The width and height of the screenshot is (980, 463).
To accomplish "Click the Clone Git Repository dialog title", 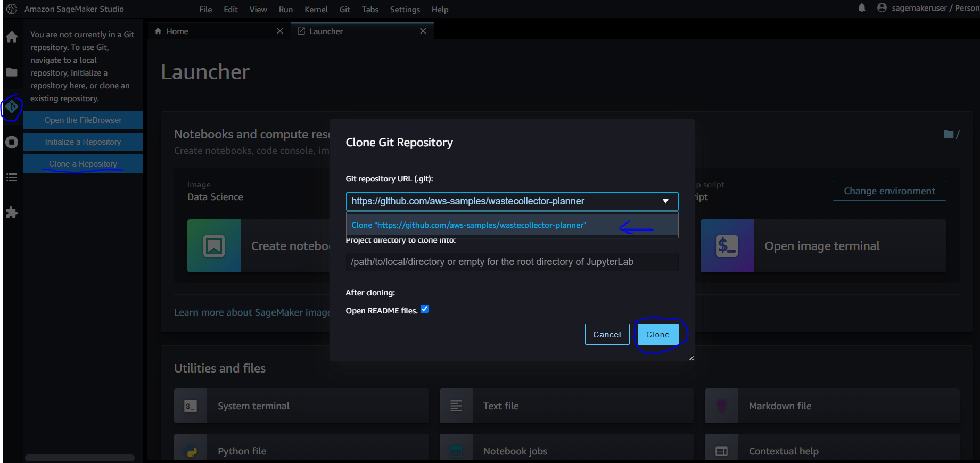I will (x=399, y=143).
